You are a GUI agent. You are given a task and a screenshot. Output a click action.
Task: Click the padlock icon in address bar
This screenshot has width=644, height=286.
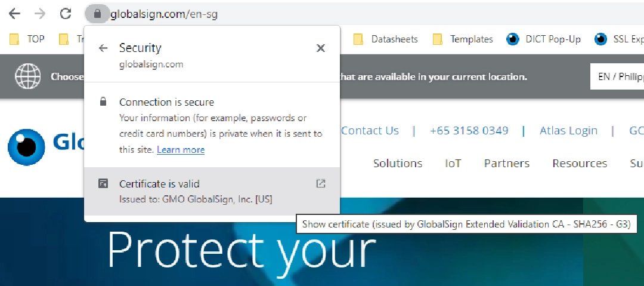click(97, 14)
